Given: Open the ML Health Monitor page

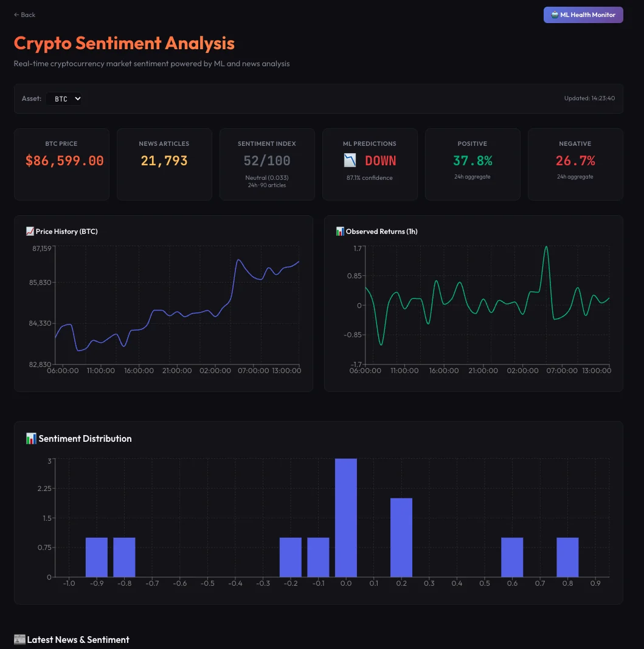Looking at the screenshot, I should pyautogui.click(x=583, y=15).
